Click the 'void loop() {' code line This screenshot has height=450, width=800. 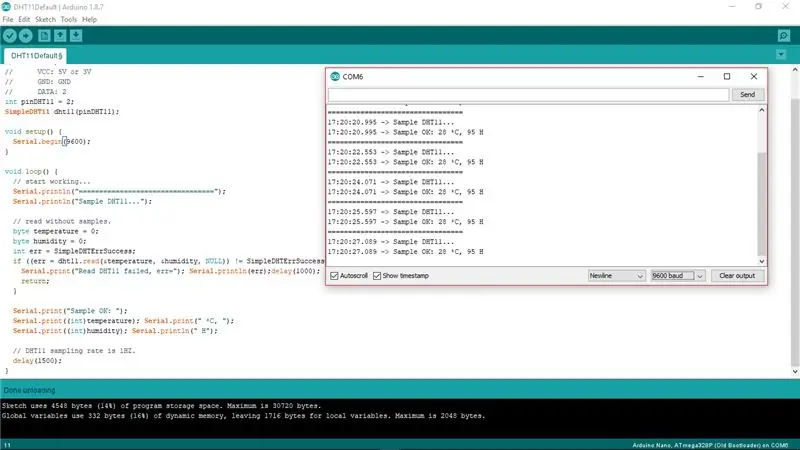click(x=31, y=172)
